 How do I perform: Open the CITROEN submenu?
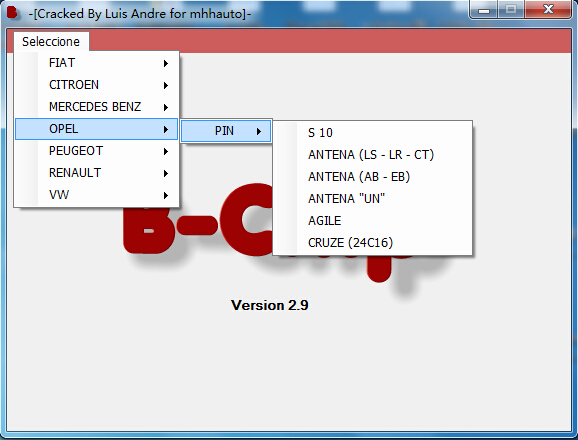coord(96,85)
